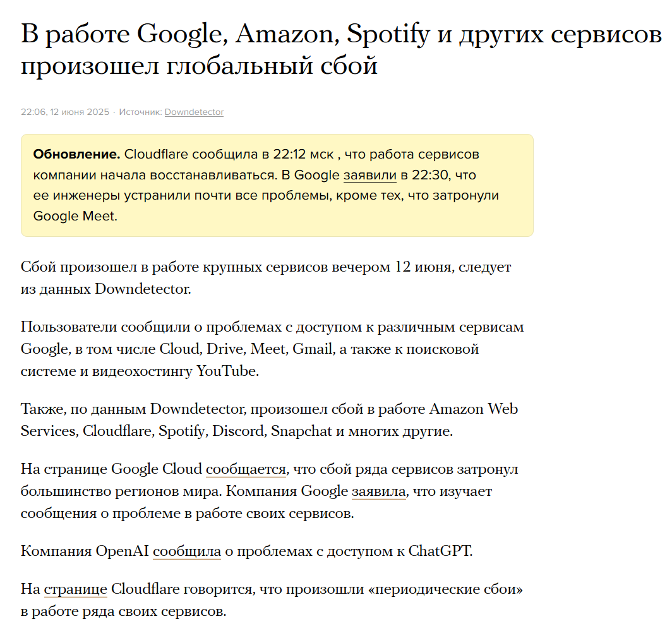
Task: Click the bold 'Обновление.' label
Action: tap(76, 154)
